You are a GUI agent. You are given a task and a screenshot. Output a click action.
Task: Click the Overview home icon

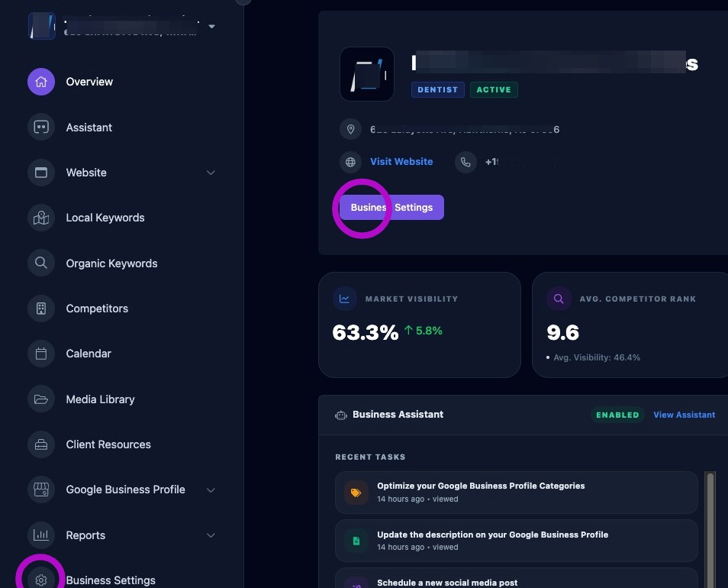(x=41, y=82)
